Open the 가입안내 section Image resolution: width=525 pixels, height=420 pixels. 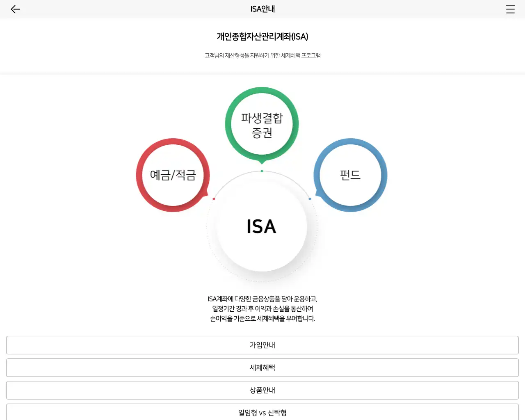coord(262,345)
